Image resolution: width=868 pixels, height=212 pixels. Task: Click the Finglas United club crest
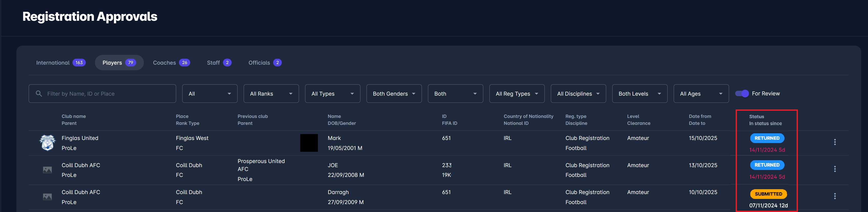point(47,143)
